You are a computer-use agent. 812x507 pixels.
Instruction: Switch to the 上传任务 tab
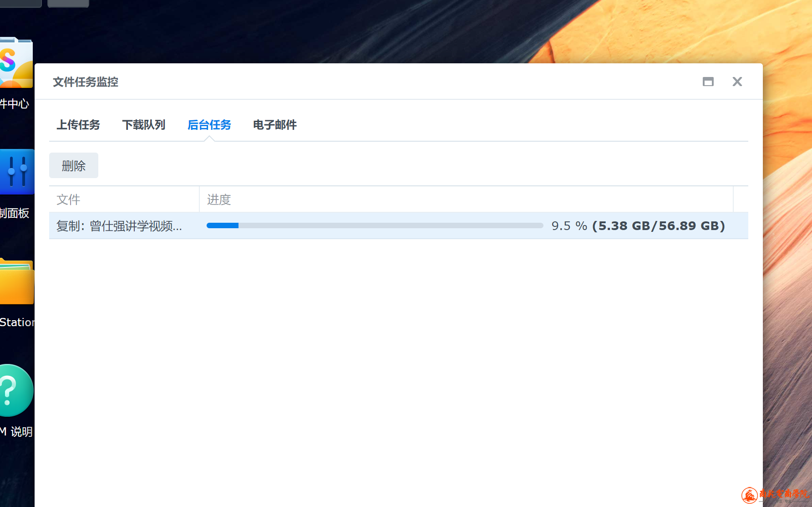coord(78,125)
